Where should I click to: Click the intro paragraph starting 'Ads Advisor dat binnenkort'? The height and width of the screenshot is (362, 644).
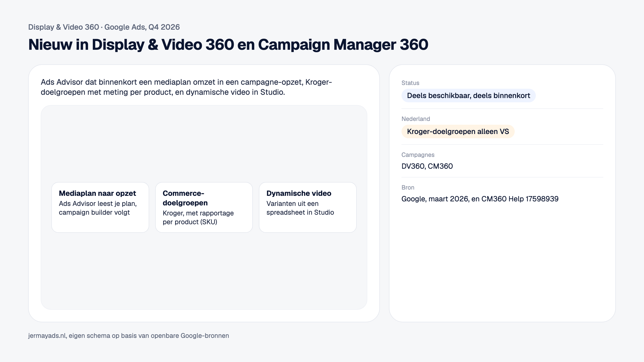click(x=186, y=87)
